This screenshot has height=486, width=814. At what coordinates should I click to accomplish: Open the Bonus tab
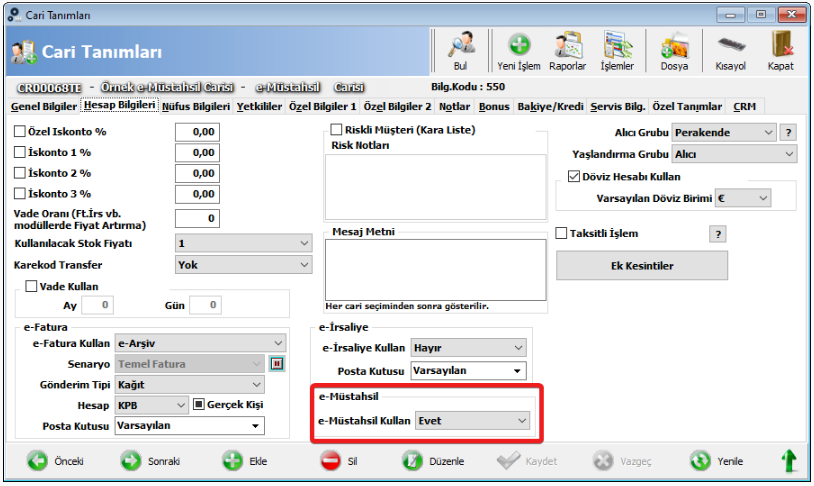pos(494,106)
